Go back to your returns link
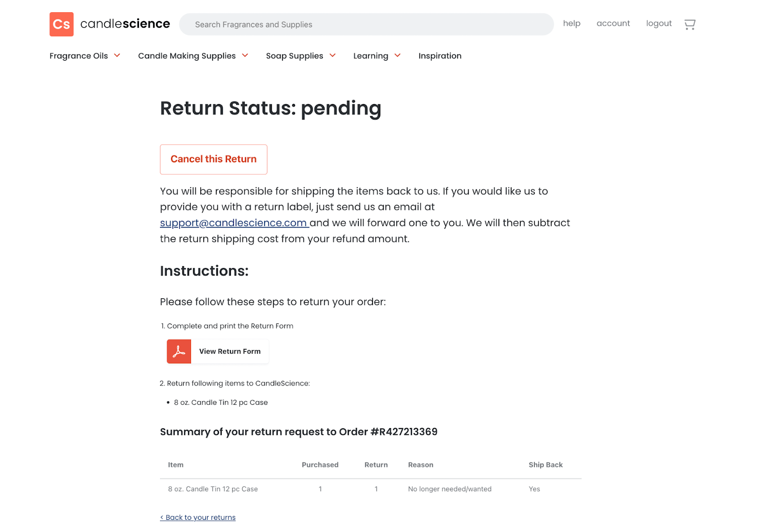The image size is (778, 532). (198, 517)
